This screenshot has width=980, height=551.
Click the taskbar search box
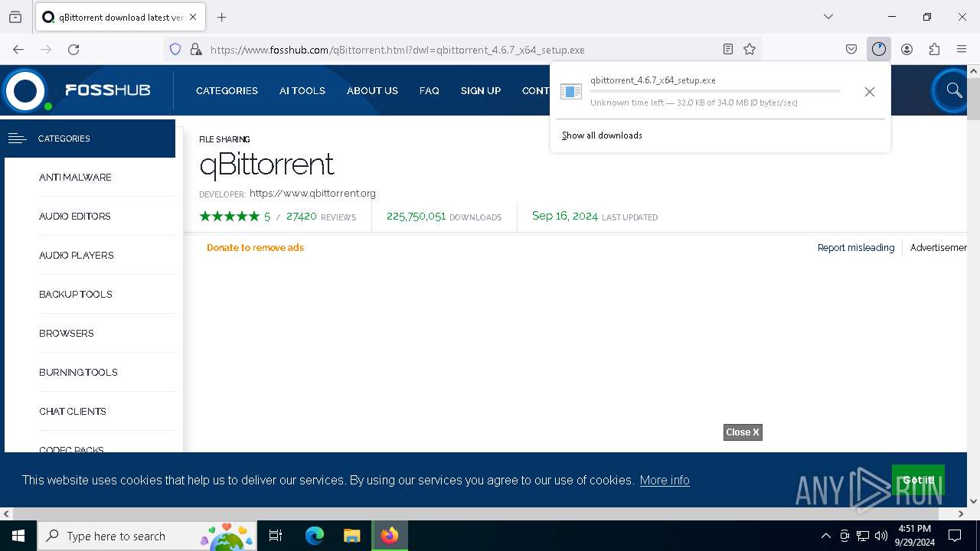146,536
